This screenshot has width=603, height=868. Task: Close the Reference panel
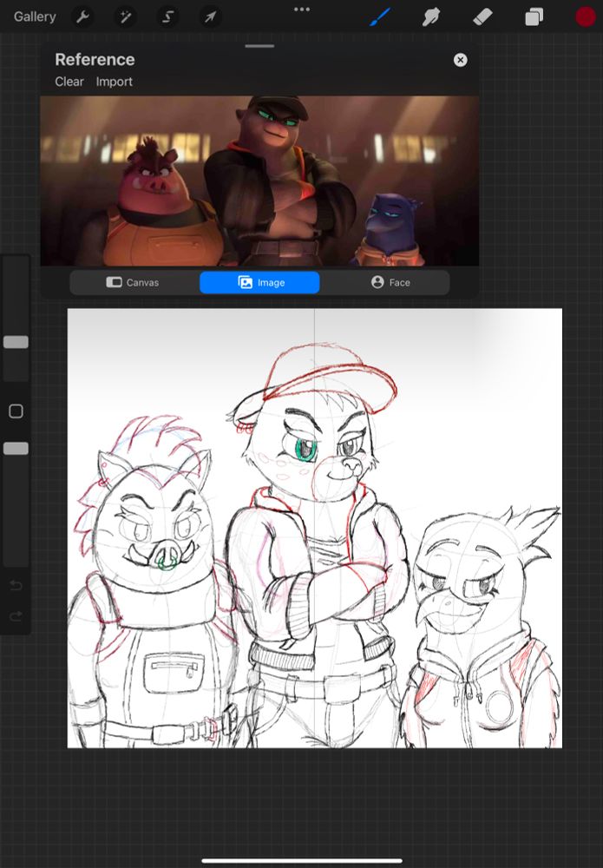(460, 60)
